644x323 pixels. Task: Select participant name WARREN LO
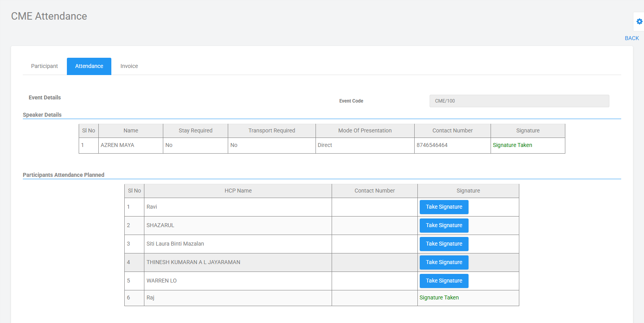point(161,281)
